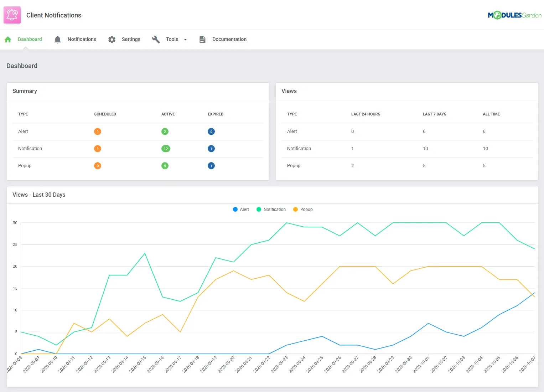This screenshot has width=544, height=392.
Task: Click the Dashboard home icon
Action: (8, 40)
